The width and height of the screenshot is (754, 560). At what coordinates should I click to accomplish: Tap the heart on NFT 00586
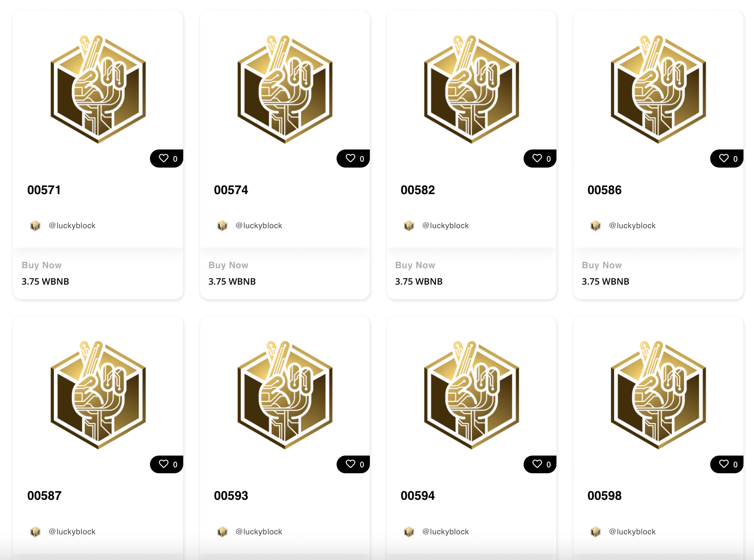(x=724, y=158)
